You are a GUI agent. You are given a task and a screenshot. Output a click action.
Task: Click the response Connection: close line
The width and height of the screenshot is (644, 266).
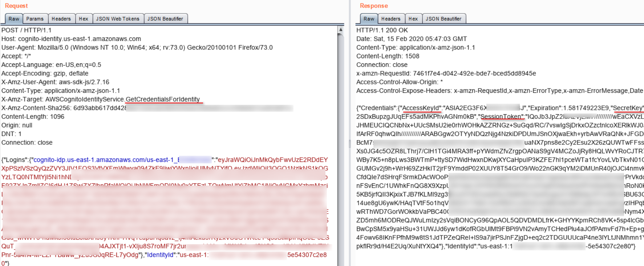point(382,65)
